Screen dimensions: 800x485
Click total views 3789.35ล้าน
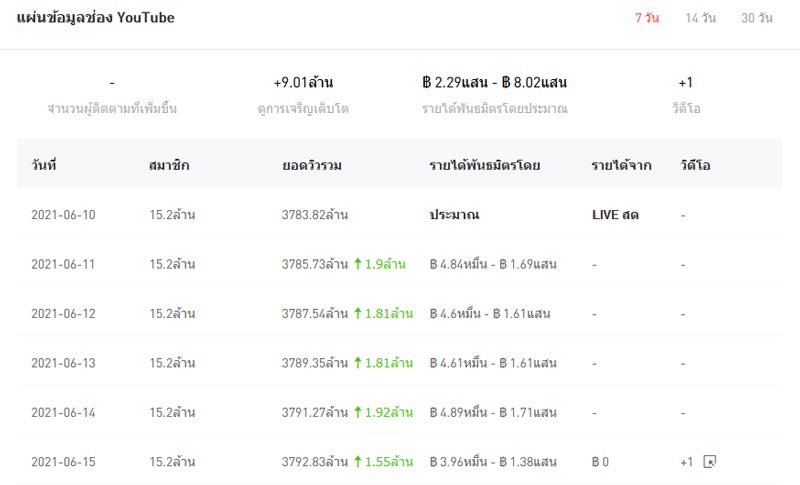click(315, 363)
